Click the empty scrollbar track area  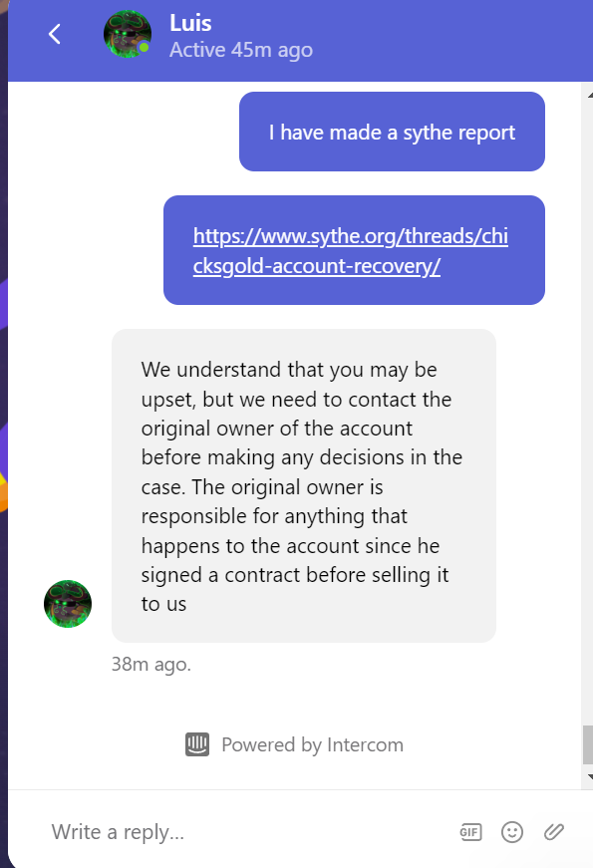[x=588, y=410]
